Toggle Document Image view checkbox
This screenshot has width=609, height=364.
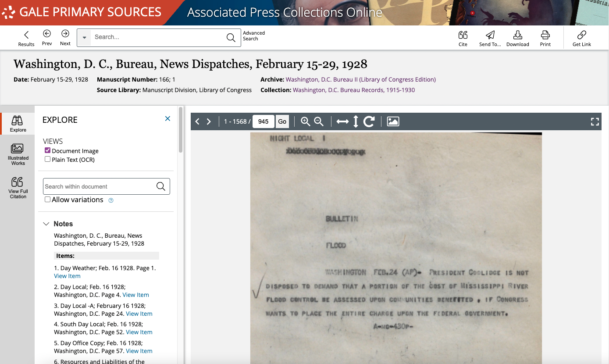[x=47, y=150]
